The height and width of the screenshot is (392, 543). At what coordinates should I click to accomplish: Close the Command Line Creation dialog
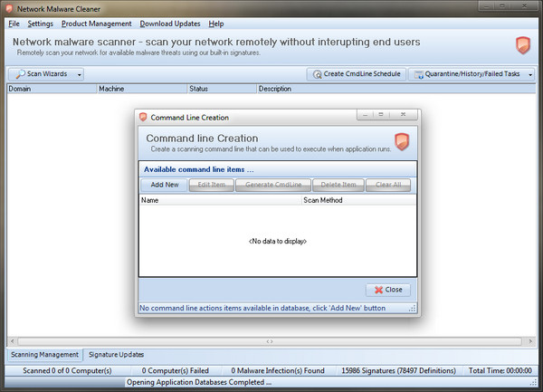[x=388, y=290]
